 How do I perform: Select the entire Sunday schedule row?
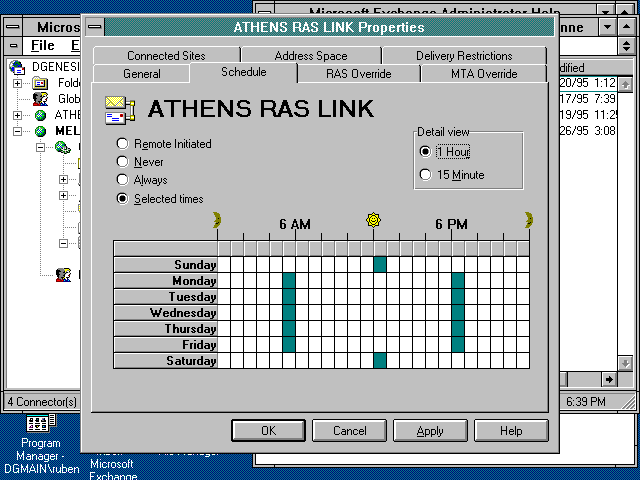click(166, 264)
